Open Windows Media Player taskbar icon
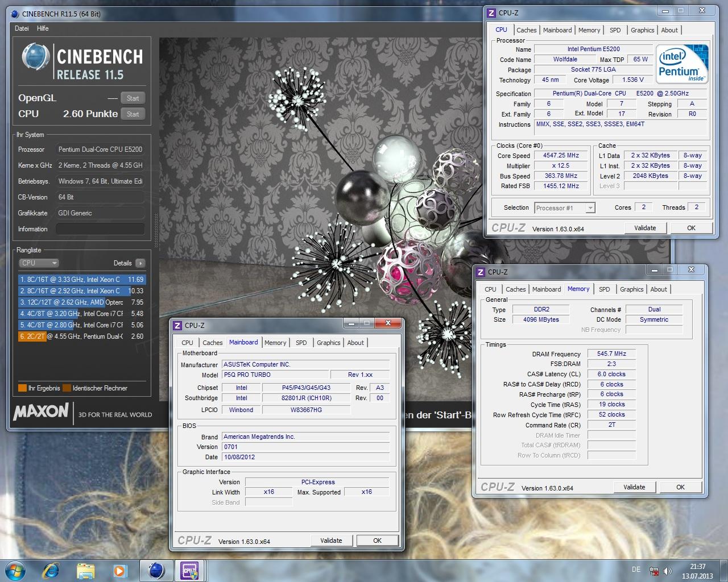This screenshot has width=728, height=582. point(119,570)
